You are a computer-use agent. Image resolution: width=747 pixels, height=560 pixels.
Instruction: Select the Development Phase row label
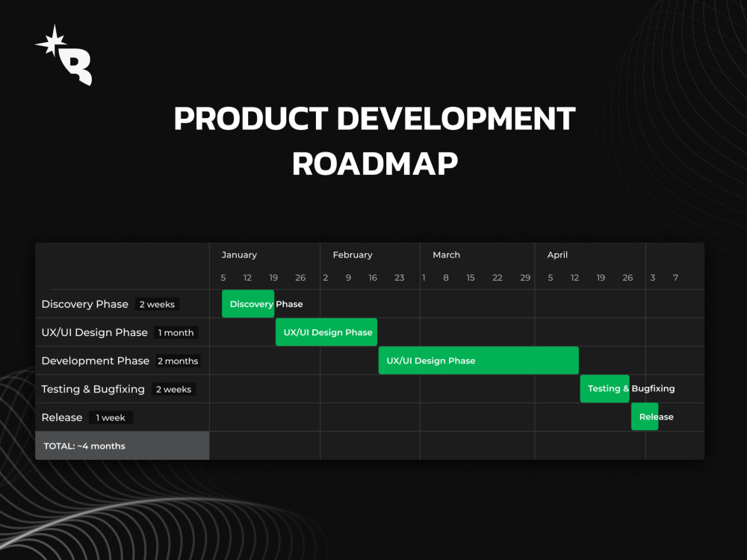coord(96,361)
